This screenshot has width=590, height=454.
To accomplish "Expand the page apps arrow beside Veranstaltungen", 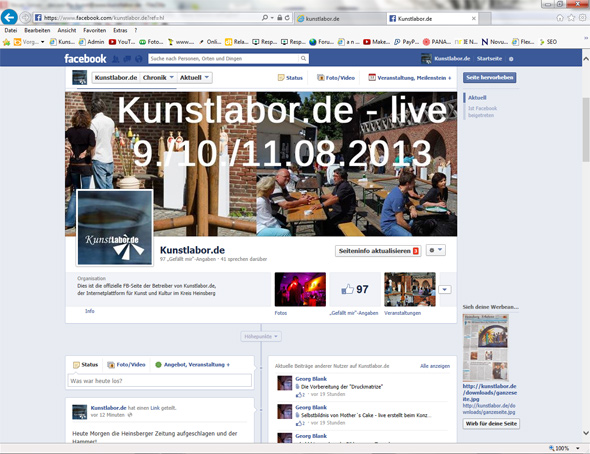I will pos(445,290).
